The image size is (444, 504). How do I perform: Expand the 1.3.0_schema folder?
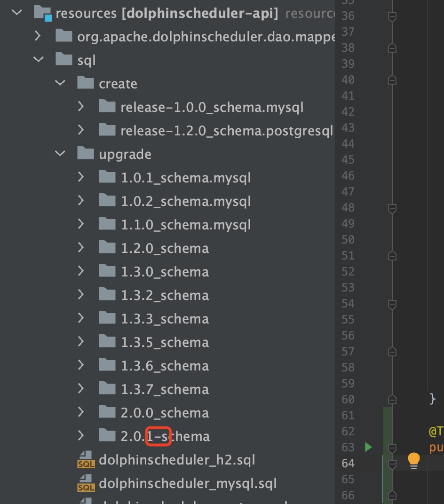pos(81,271)
